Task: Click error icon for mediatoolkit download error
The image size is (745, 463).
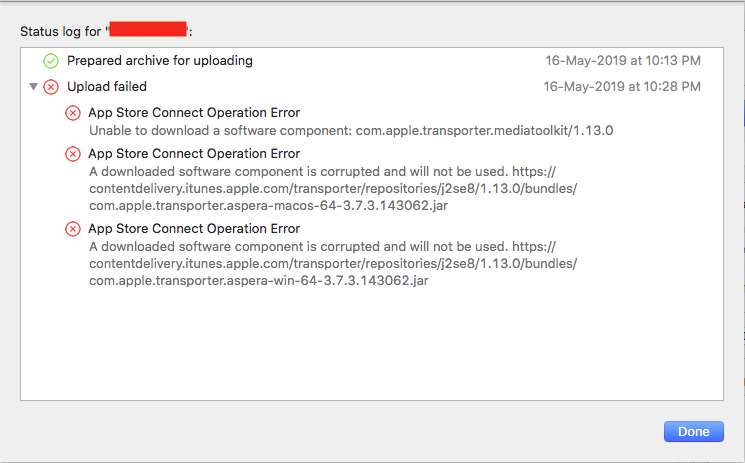Action: (x=73, y=113)
